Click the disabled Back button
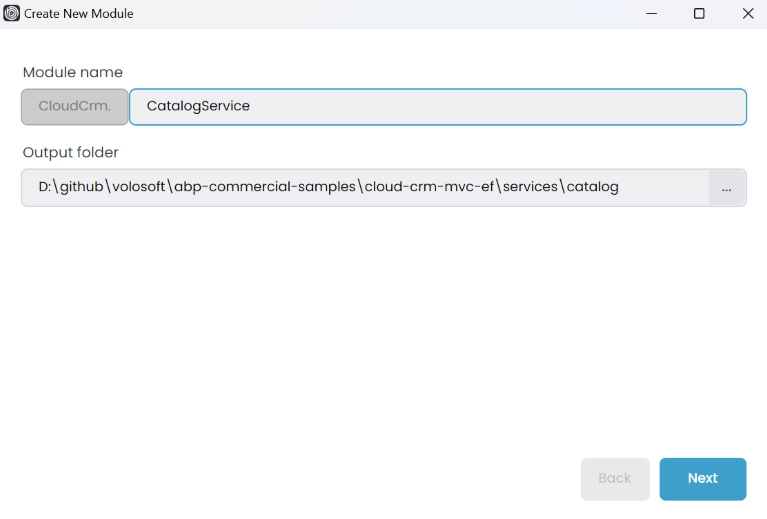 [x=614, y=478]
